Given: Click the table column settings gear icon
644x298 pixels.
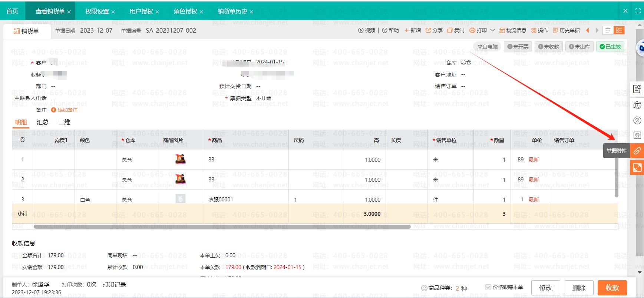Looking at the screenshot, I should point(23,140).
